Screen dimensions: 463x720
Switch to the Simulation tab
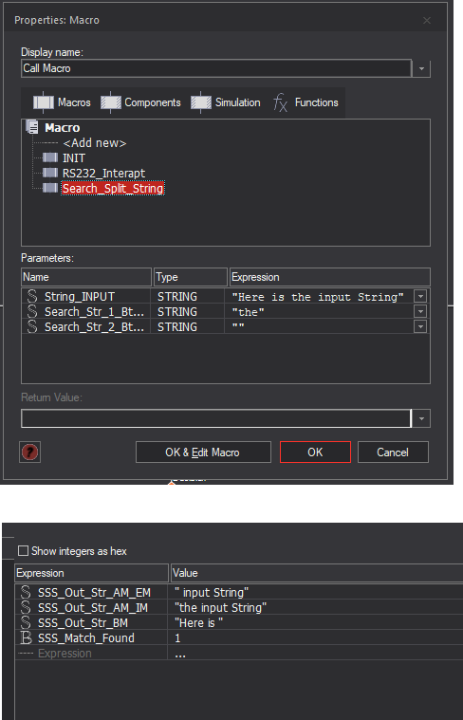(x=226, y=102)
